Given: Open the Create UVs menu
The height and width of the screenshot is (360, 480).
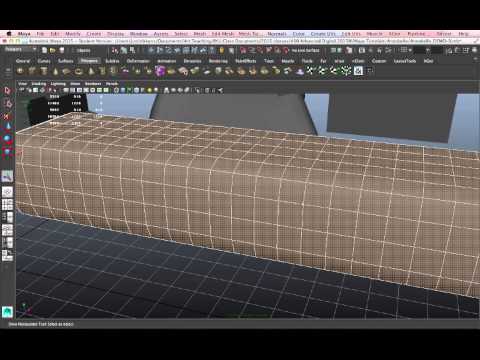Looking at the screenshot, I should click(323, 34).
